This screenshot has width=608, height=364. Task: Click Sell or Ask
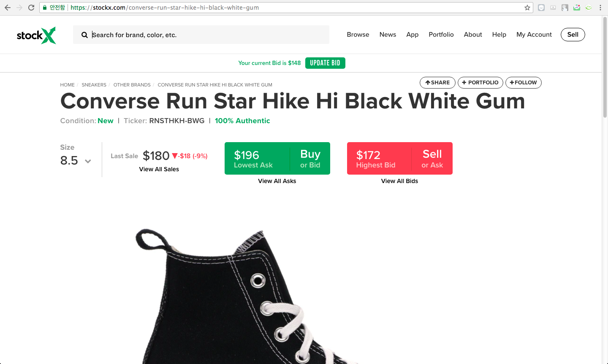point(432,159)
